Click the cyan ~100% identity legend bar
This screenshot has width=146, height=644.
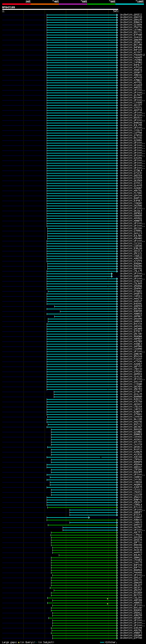tap(130, 4)
